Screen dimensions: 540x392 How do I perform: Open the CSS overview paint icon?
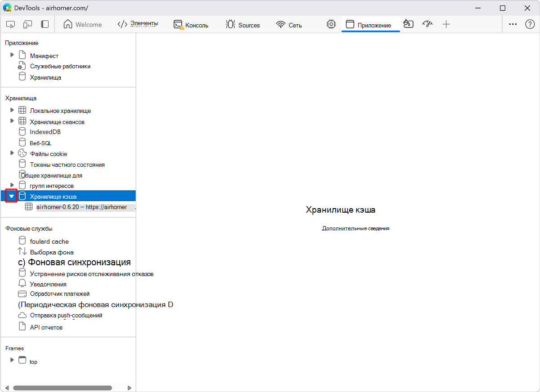[408, 24]
